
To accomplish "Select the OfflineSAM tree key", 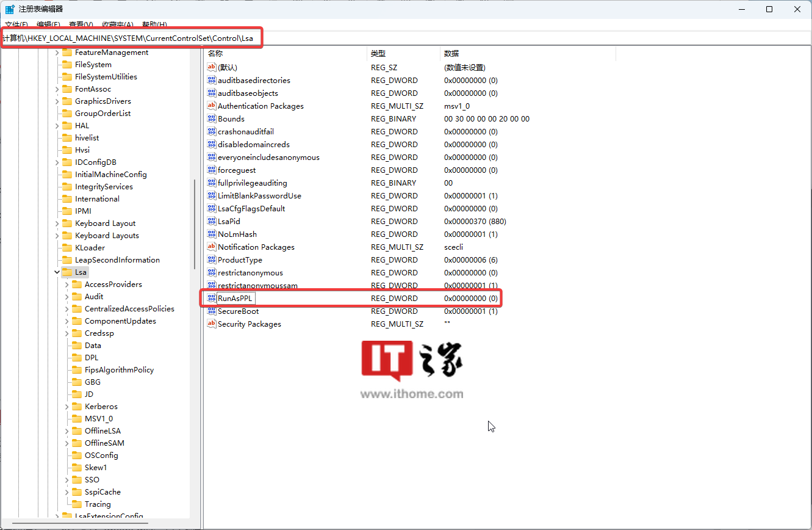I will click(104, 443).
